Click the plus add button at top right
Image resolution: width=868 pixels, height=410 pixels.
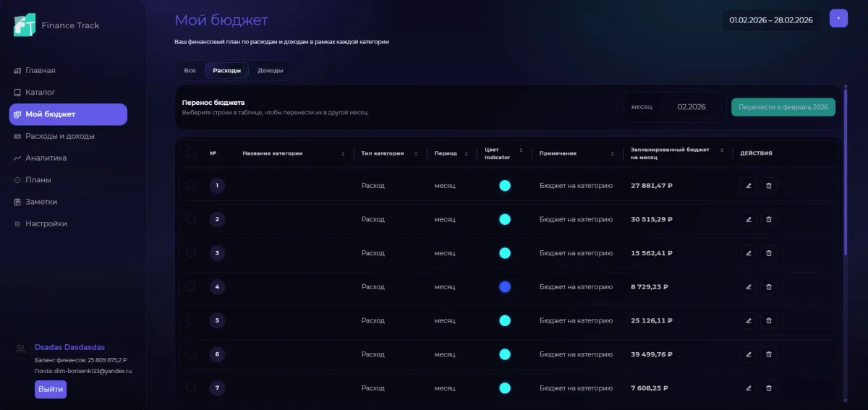pyautogui.click(x=838, y=18)
